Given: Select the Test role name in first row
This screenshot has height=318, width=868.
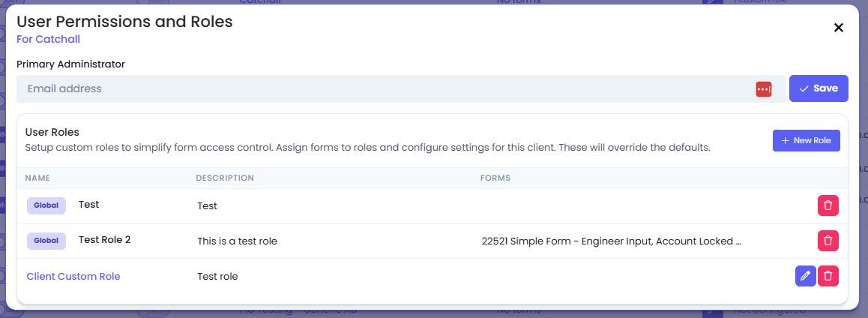Looking at the screenshot, I should pyautogui.click(x=88, y=205).
